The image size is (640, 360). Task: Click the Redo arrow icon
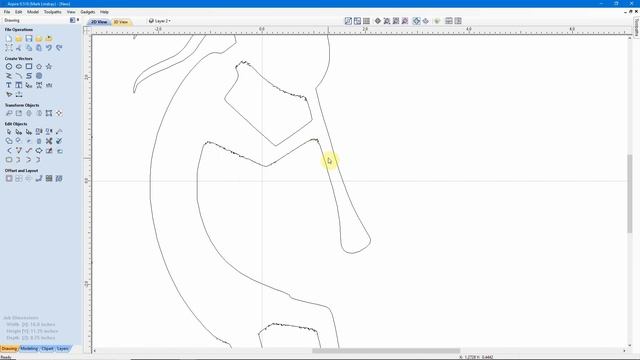click(59, 48)
